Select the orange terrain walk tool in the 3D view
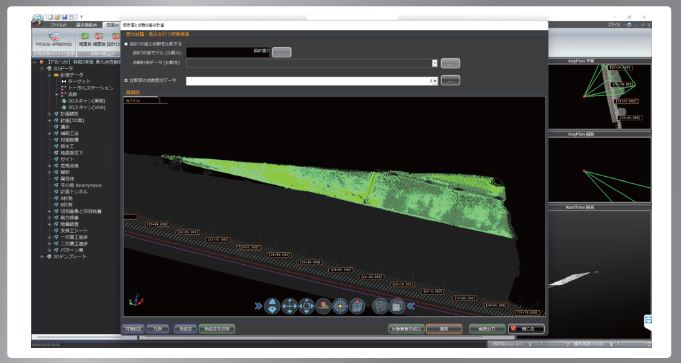Screen dimensions: 681x363 tap(323, 306)
